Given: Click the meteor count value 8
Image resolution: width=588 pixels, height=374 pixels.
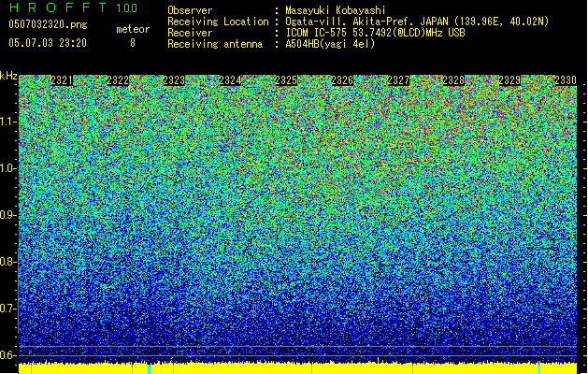Looking at the screenshot, I should pyautogui.click(x=133, y=43).
